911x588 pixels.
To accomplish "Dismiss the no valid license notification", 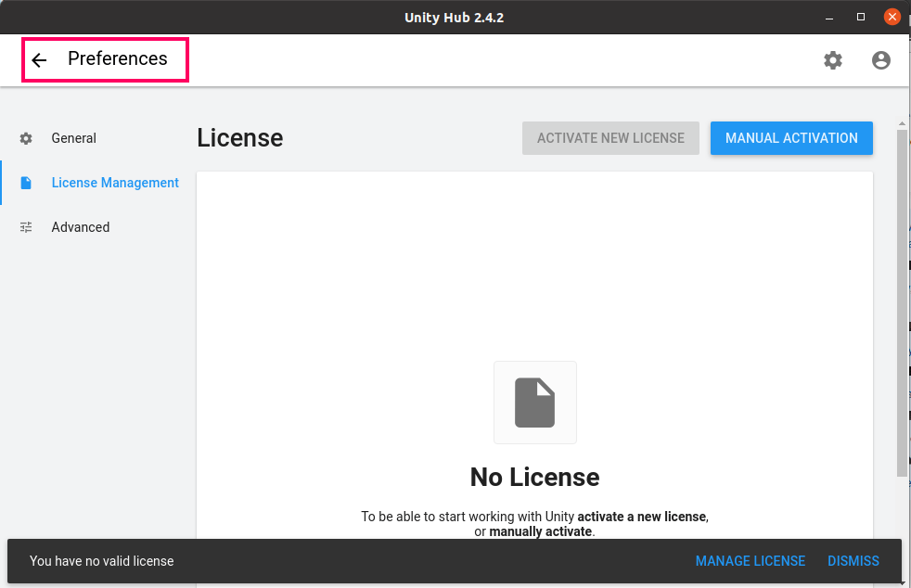I will [853, 561].
